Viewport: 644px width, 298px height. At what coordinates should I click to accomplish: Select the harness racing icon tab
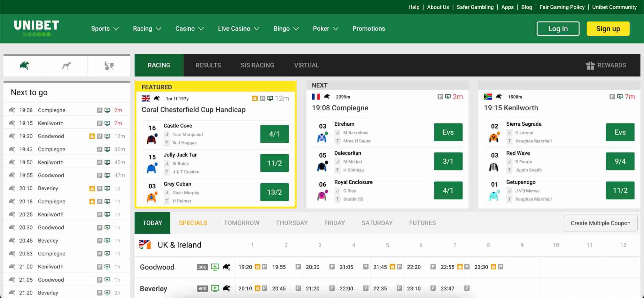pos(109,66)
